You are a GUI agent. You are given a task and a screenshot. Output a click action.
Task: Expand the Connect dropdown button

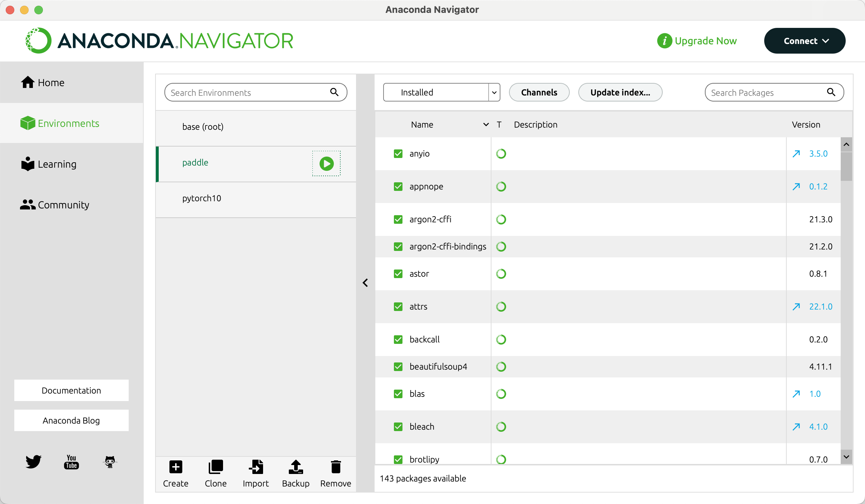805,41
